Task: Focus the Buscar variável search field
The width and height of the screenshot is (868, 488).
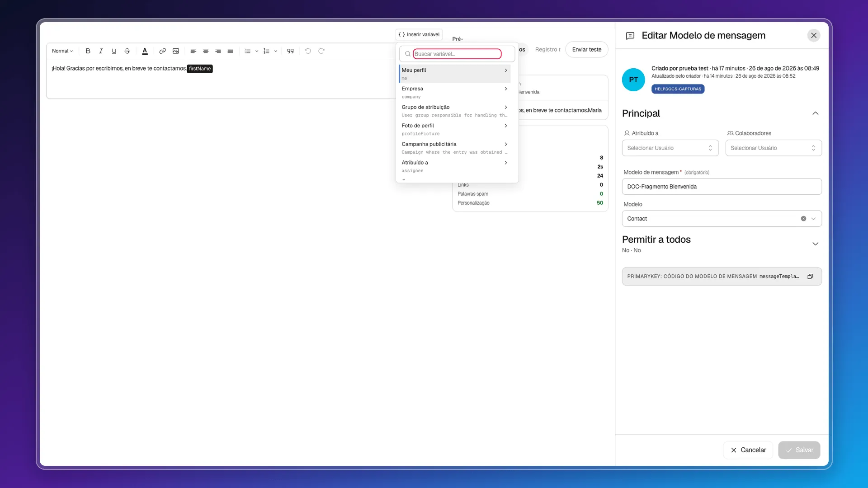Action: click(x=457, y=54)
